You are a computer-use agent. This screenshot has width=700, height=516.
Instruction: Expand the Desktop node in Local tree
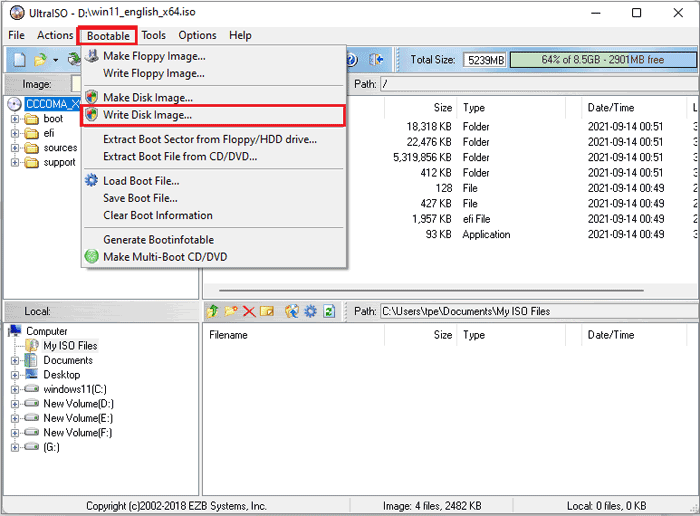tap(15, 375)
